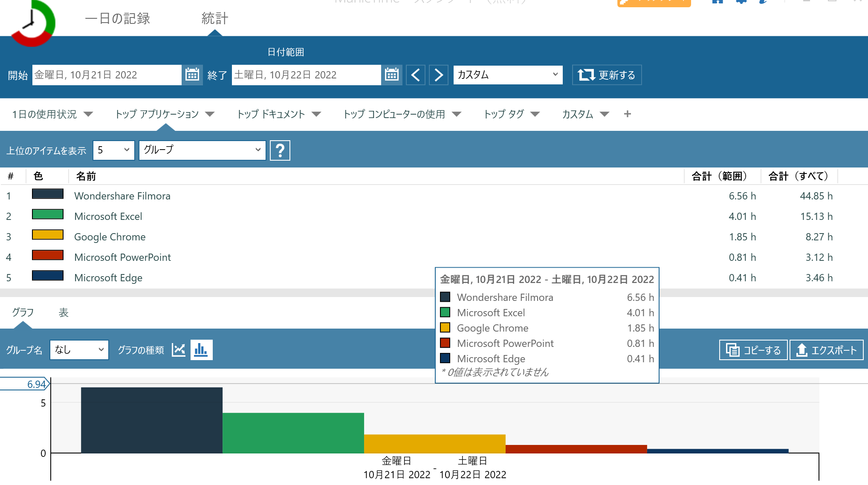Click the Google Chrome yellow color swatch
The width and height of the screenshot is (868, 485).
[x=48, y=235]
